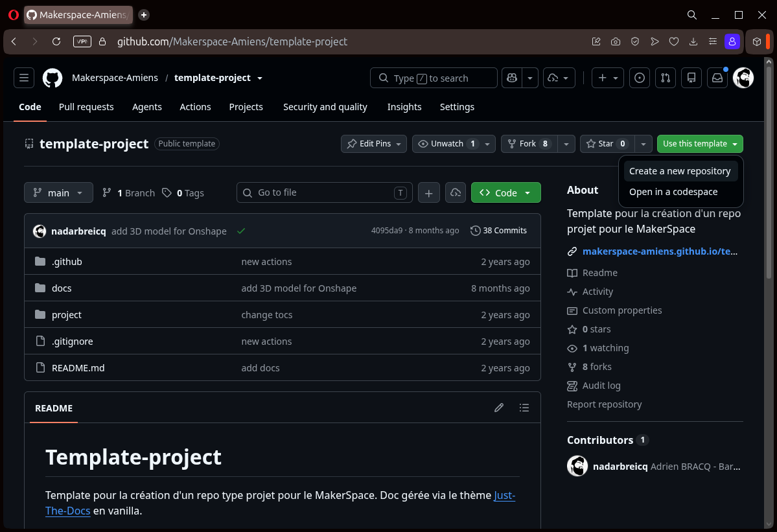
Task: Expand the Fork options arrow
Action: pyautogui.click(x=566, y=144)
